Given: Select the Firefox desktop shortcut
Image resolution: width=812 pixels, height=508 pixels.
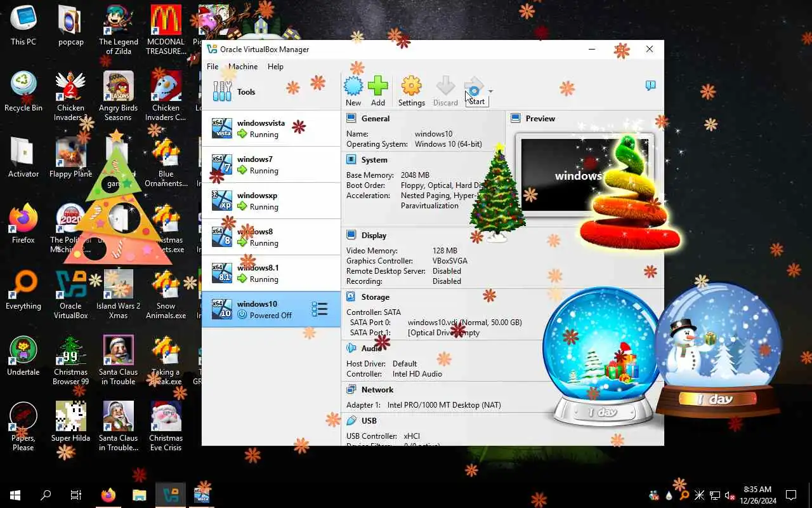Looking at the screenshot, I should 23,224.
